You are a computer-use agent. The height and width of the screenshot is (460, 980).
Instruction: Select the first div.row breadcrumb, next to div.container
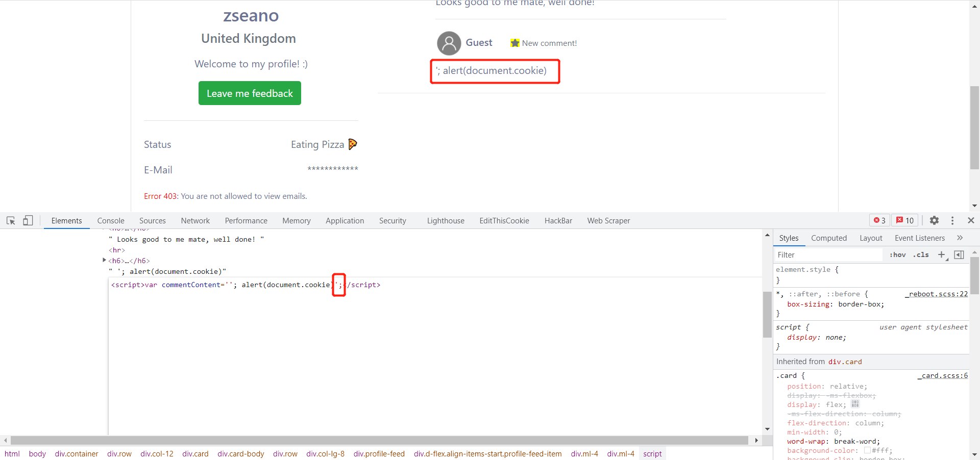[119, 453]
